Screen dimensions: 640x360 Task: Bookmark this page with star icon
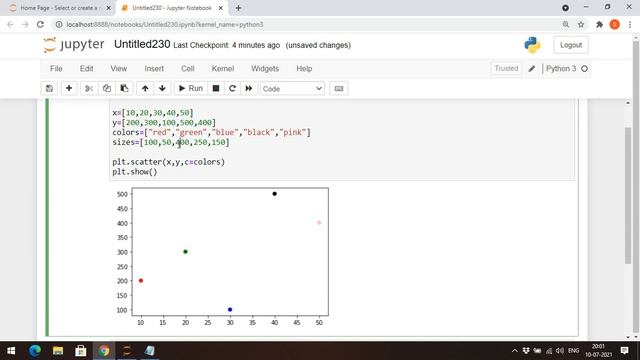point(581,24)
